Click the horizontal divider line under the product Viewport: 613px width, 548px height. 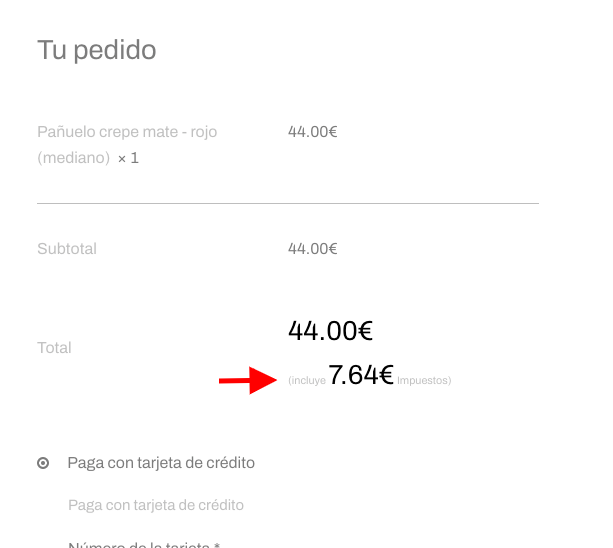(288, 203)
